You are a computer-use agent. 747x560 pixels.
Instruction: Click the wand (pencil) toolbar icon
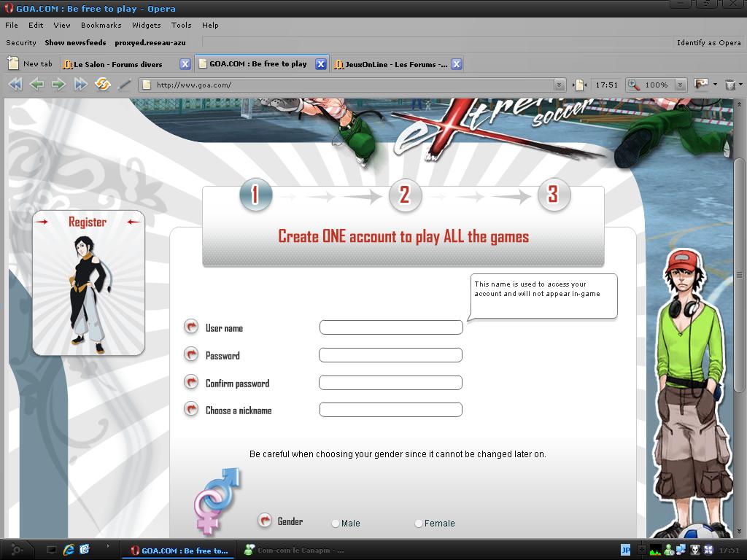(x=124, y=85)
